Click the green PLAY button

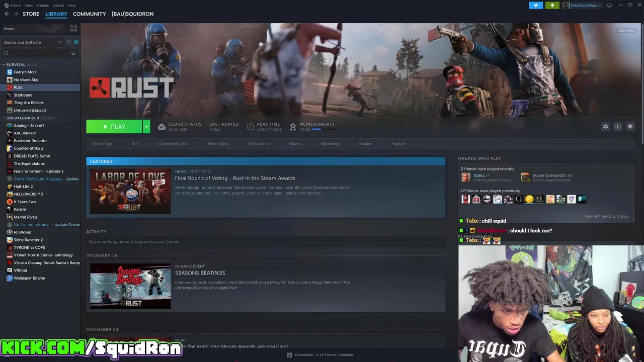(x=114, y=127)
